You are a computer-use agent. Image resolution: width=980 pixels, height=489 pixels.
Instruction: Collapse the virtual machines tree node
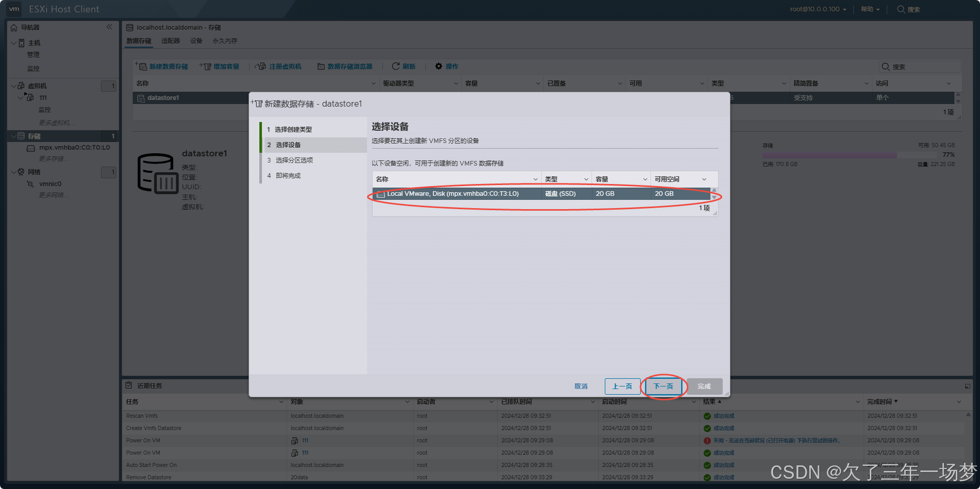pos(13,86)
